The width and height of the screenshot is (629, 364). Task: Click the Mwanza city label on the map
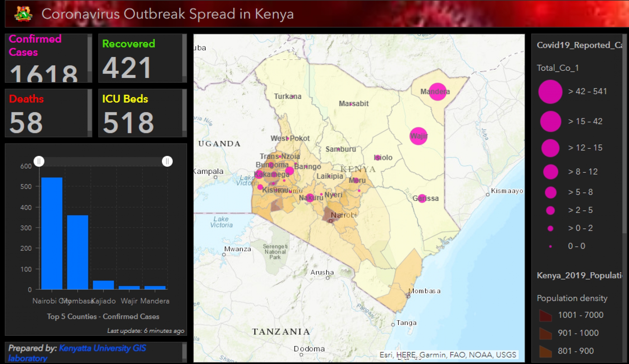point(238,249)
